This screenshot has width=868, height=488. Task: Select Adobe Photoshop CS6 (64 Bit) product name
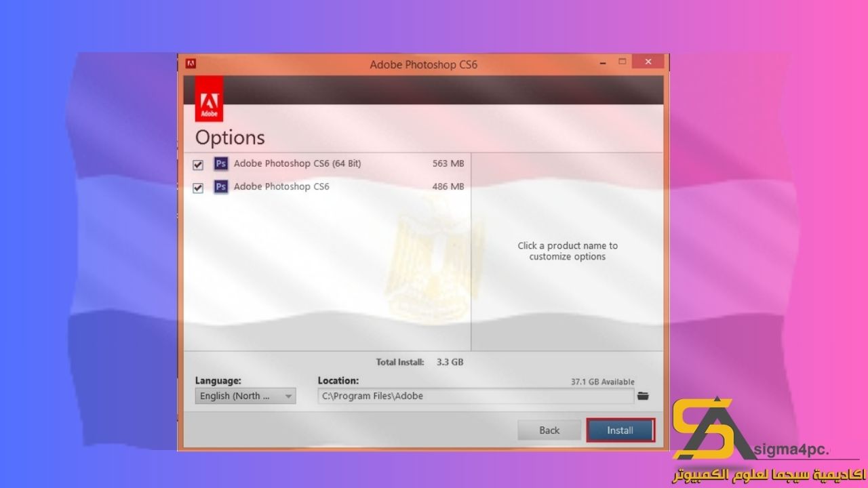point(297,163)
